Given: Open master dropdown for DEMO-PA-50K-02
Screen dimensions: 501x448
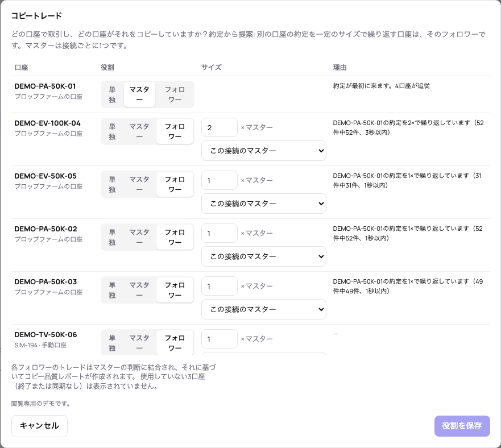Looking at the screenshot, I should (264, 256).
